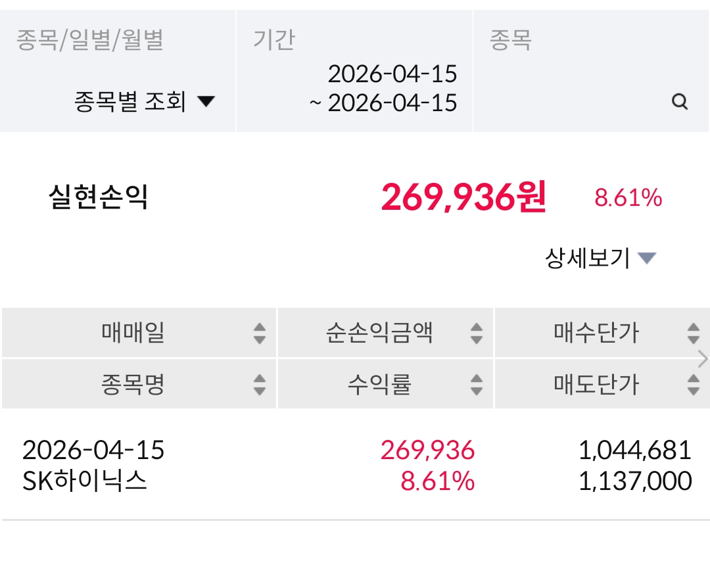Sort by 매수단가 column arrows
710x588 pixels.
point(693,333)
